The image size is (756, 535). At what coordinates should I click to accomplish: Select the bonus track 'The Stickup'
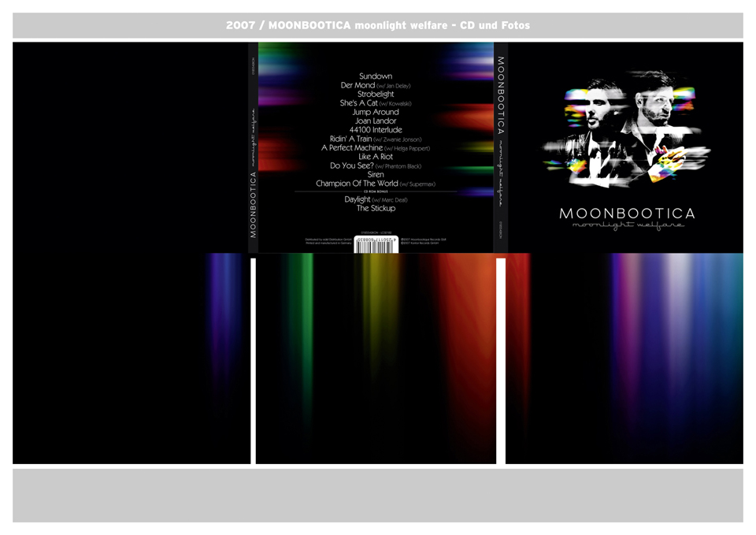click(x=376, y=209)
